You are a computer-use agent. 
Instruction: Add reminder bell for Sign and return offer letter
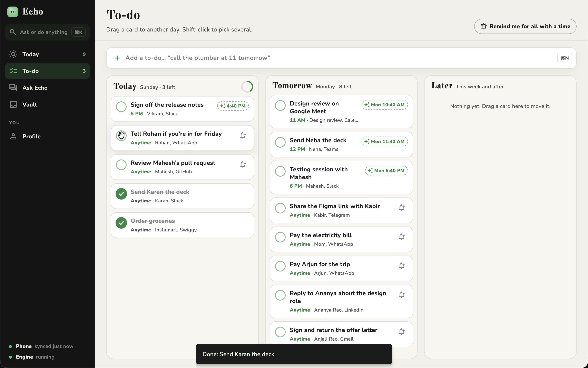click(402, 331)
